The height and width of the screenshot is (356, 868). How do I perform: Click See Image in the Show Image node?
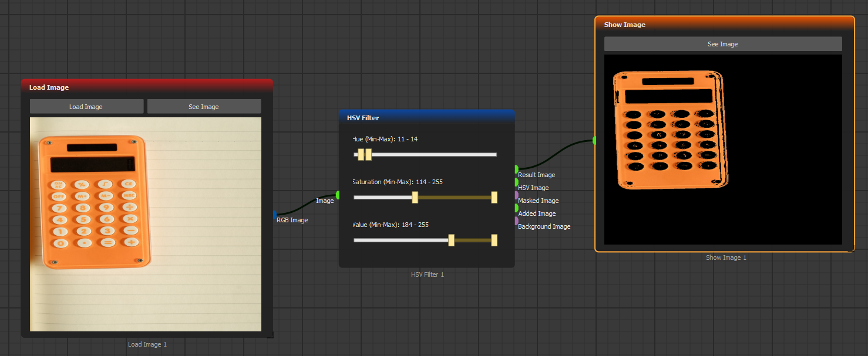pos(722,44)
